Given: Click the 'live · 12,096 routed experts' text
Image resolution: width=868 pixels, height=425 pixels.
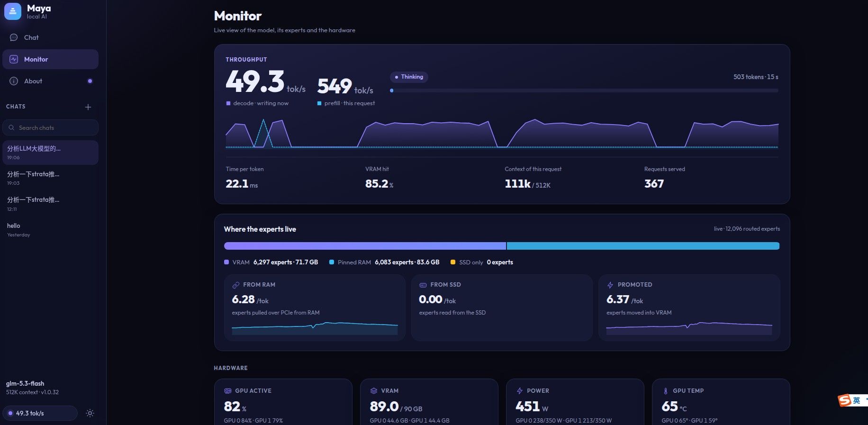Looking at the screenshot, I should tap(747, 229).
